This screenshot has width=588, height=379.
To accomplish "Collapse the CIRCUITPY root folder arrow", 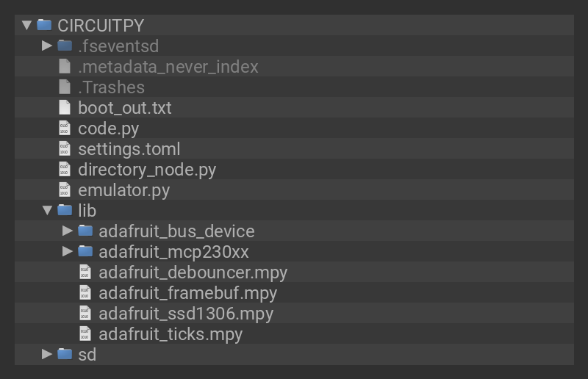I will coord(27,25).
